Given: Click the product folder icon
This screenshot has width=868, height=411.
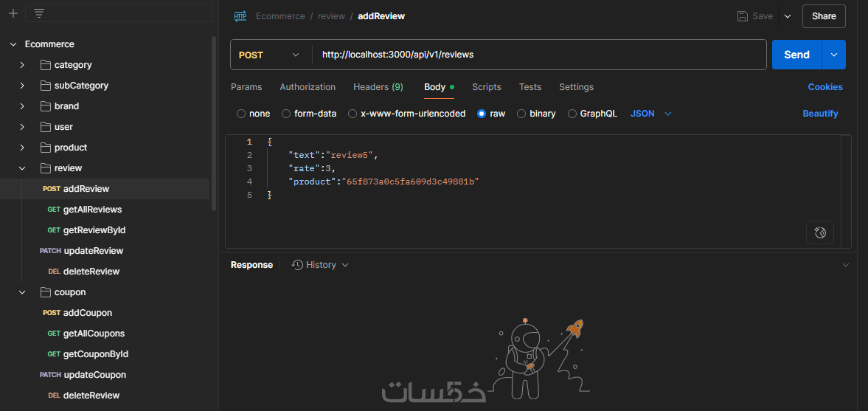Looking at the screenshot, I should 45,148.
